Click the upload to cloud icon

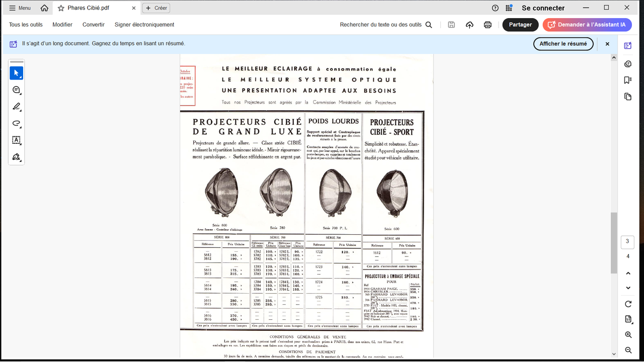click(x=469, y=25)
